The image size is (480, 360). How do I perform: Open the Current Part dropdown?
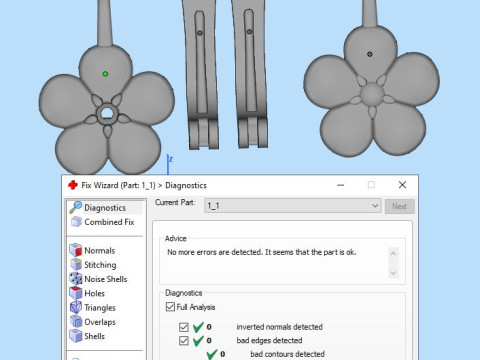click(293, 206)
